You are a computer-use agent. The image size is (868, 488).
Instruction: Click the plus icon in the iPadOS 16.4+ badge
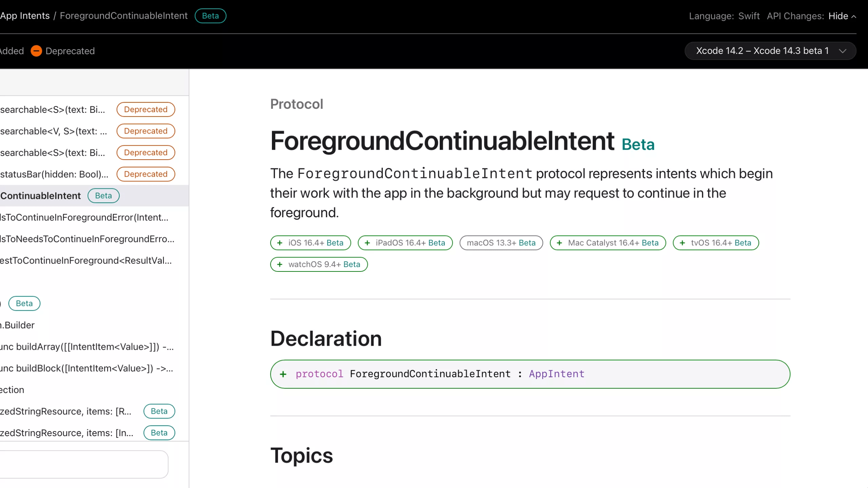pyautogui.click(x=367, y=243)
